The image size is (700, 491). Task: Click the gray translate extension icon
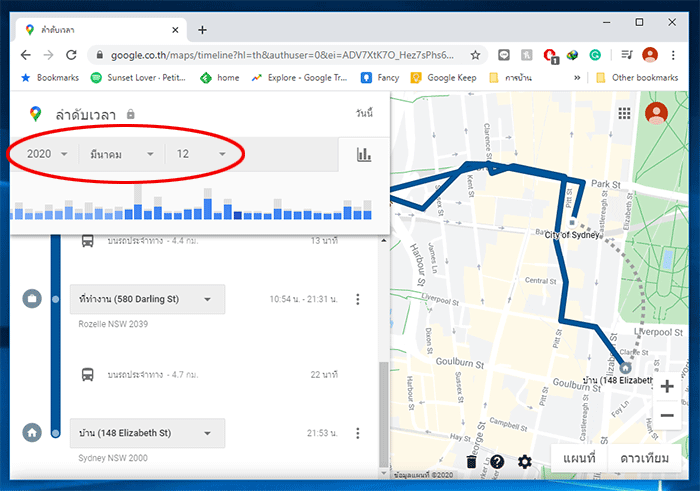coord(527,55)
